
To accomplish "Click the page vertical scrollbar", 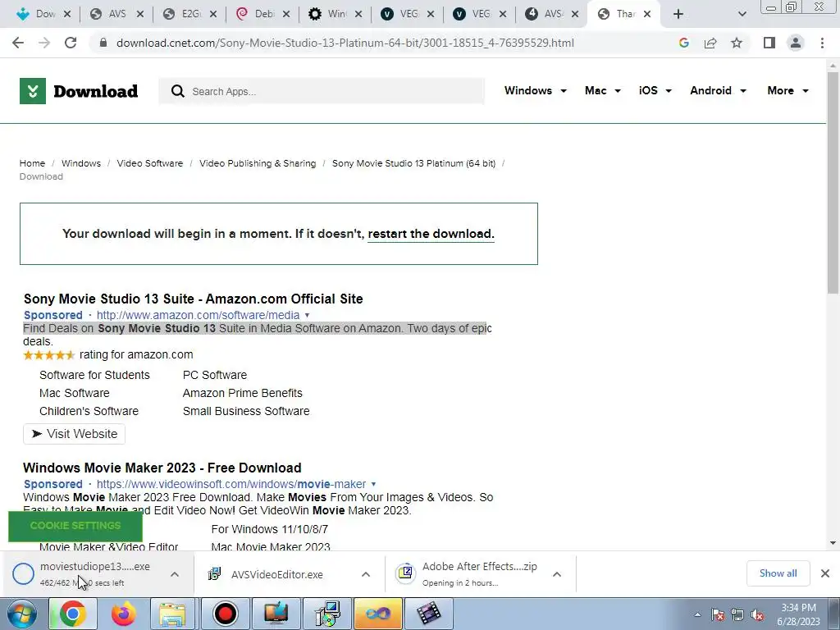I will 833,182.
